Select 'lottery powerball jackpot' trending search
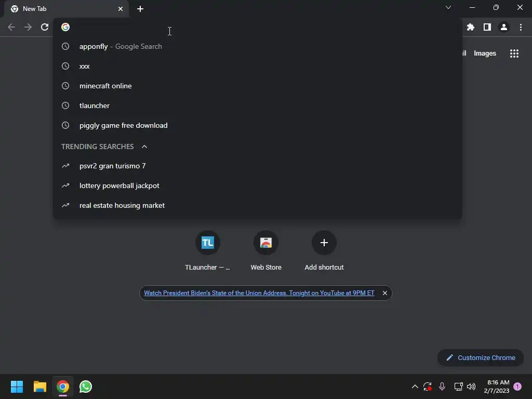This screenshot has width=532, height=399. pyautogui.click(x=258, y=185)
